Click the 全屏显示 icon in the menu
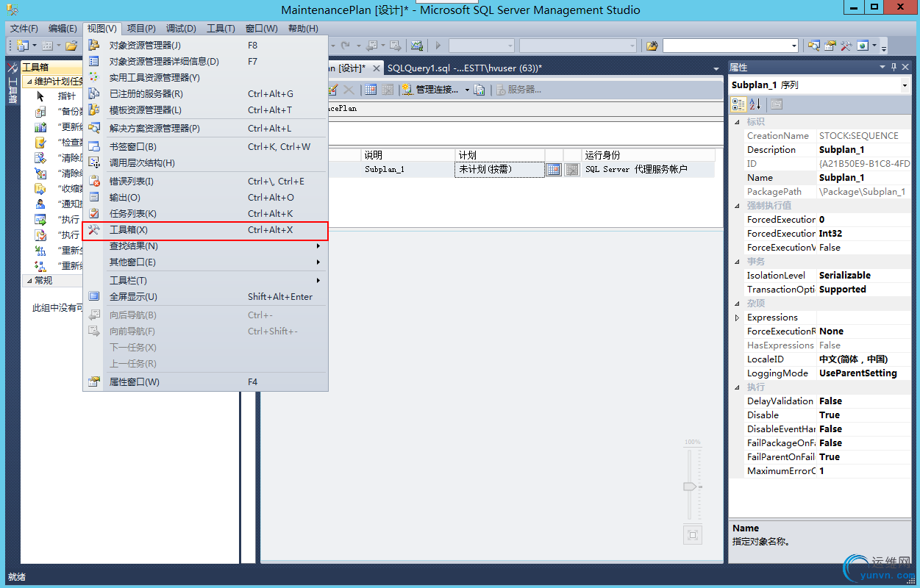This screenshot has width=920, height=588. pyautogui.click(x=94, y=296)
